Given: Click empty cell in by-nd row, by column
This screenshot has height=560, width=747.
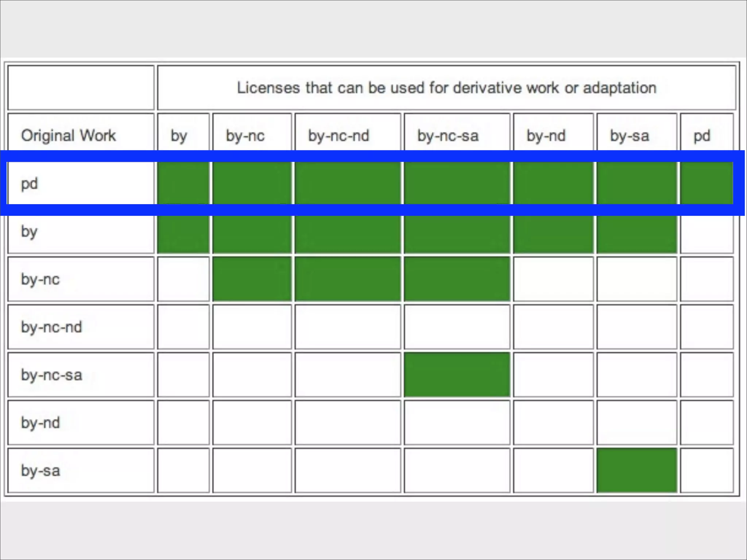Looking at the screenshot, I should click(183, 423).
